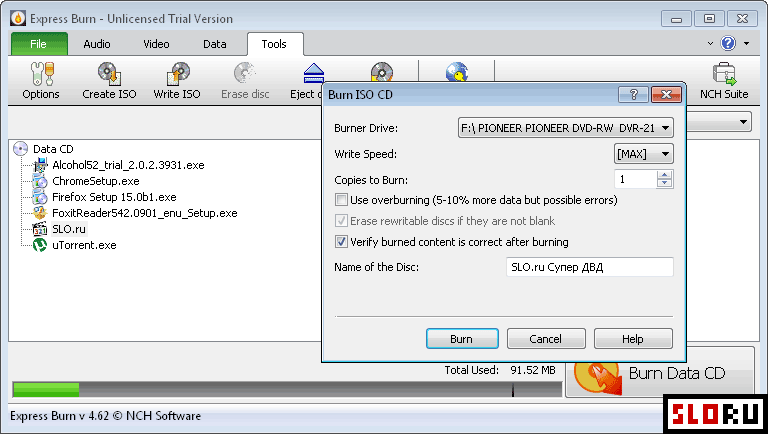Click the Write ISO toolbar icon

coord(177,73)
